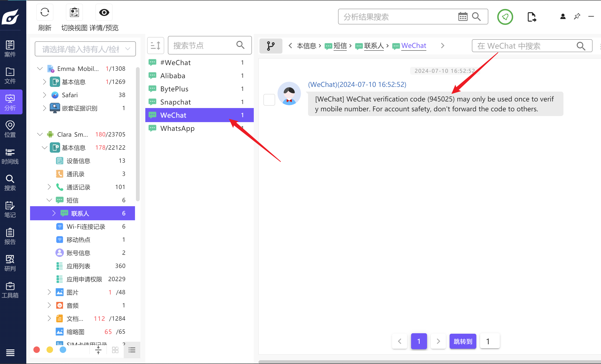The width and height of the screenshot is (601, 364).
Task: Open the Report (报告) sidebar tab
Action: [x=10, y=236]
